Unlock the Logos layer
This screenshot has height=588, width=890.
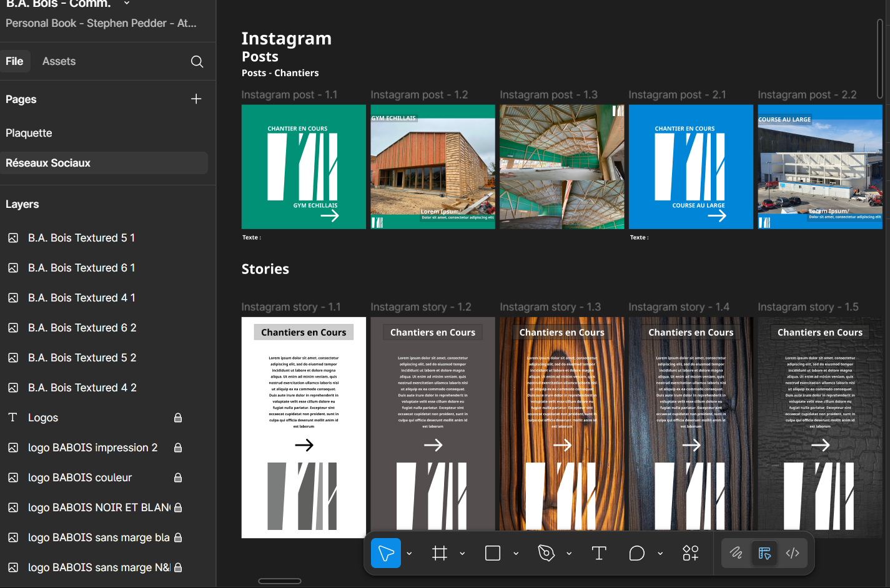coord(178,418)
